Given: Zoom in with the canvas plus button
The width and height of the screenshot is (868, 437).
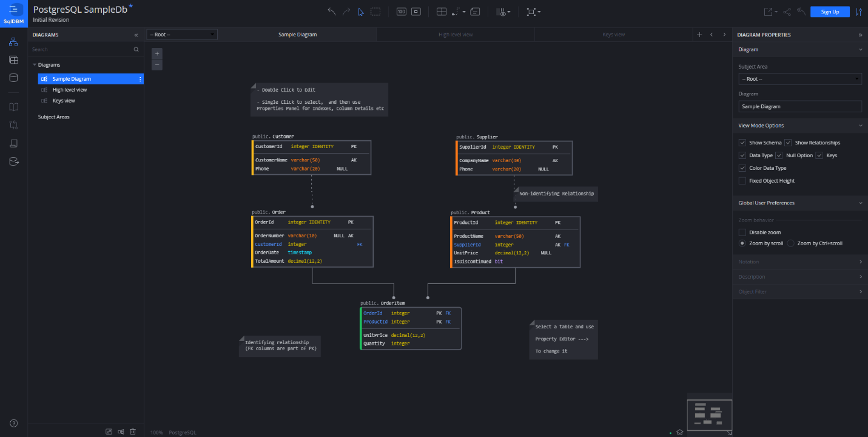Looking at the screenshot, I should click(x=157, y=53).
